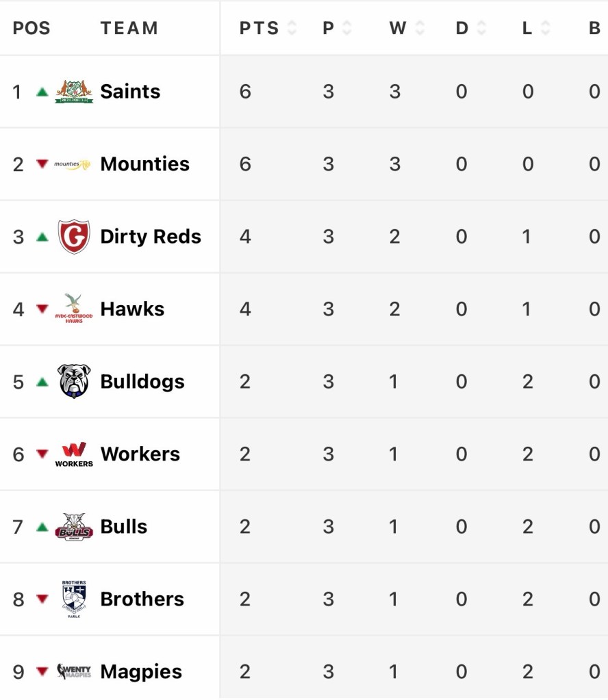The image size is (608, 700).
Task: Click the Dirty Reds shield logo
Action: (74, 237)
